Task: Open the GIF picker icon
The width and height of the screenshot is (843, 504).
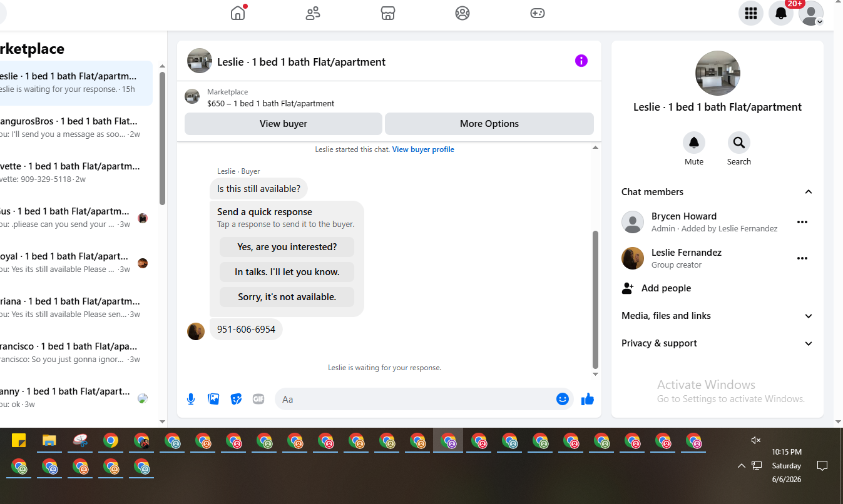Action: click(258, 399)
